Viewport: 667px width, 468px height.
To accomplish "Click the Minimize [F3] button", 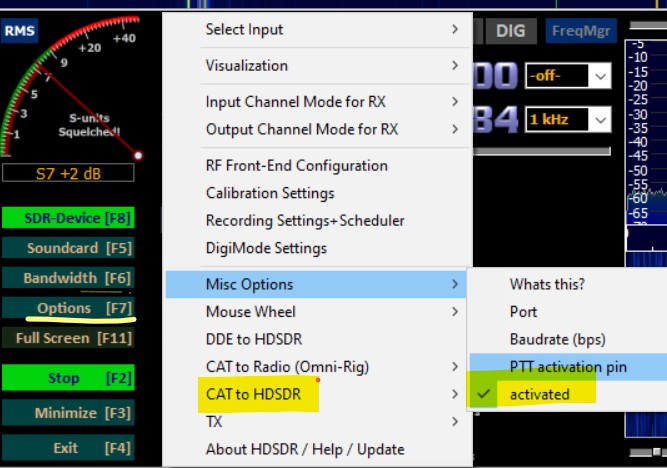I will [x=68, y=412].
